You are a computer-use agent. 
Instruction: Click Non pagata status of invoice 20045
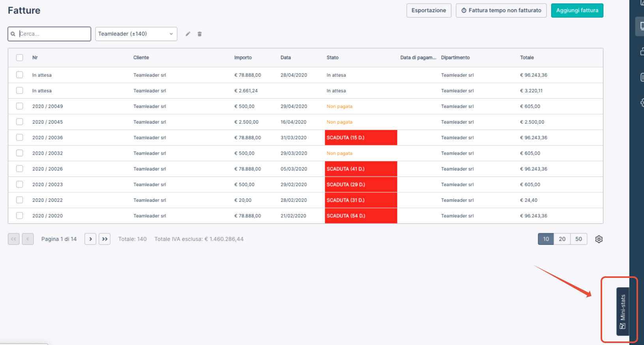(x=339, y=122)
